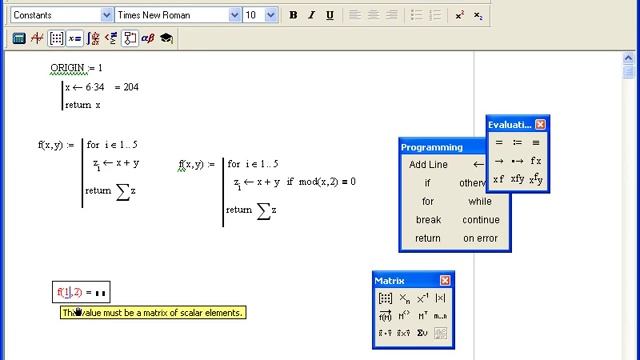Open the Greek symbols toolbar icon

coord(148,38)
